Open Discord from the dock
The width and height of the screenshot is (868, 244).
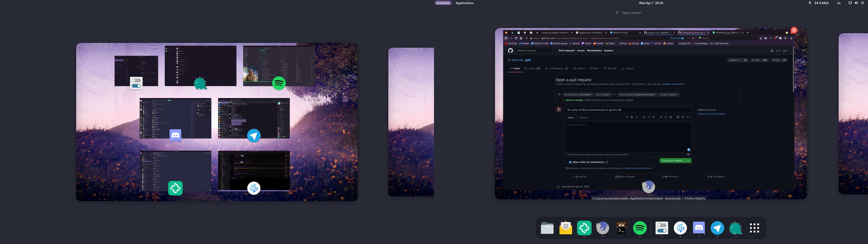(x=699, y=228)
